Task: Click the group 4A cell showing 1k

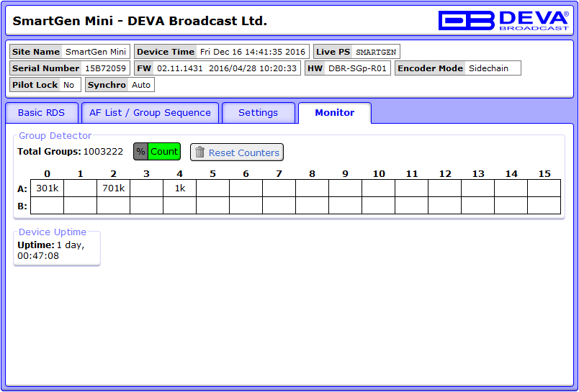Action: (x=180, y=188)
